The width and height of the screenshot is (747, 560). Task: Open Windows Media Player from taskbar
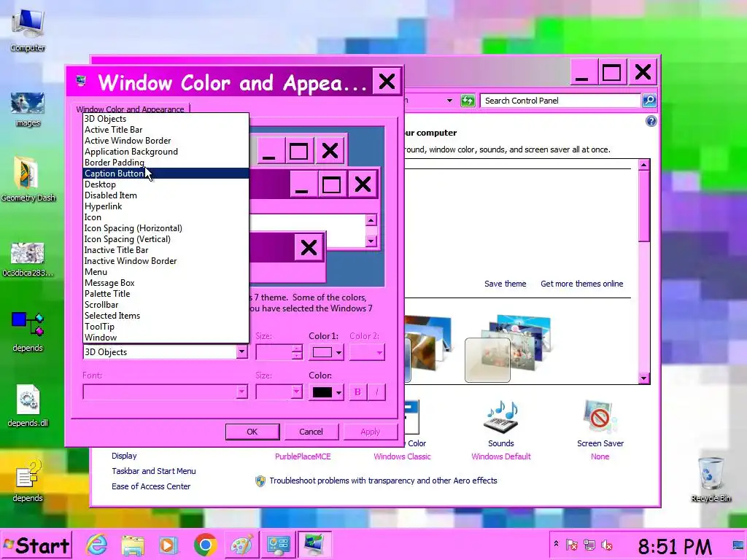coord(169,545)
